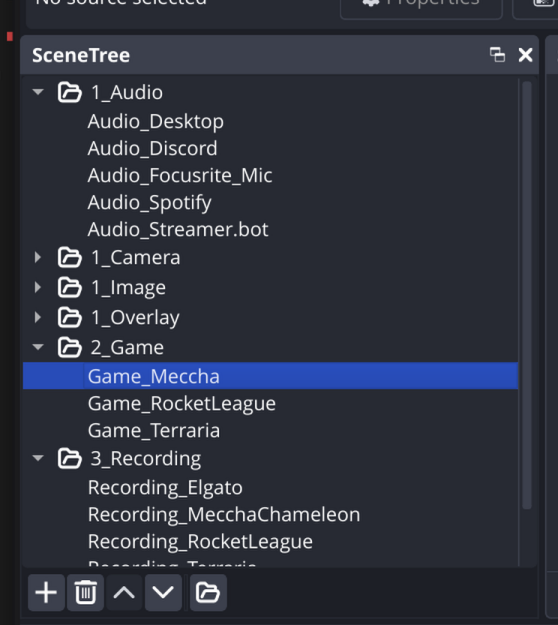This screenshot has width=558, height=625.
Task: Move selected item down with arrow
Action: [x=163, y=592]
